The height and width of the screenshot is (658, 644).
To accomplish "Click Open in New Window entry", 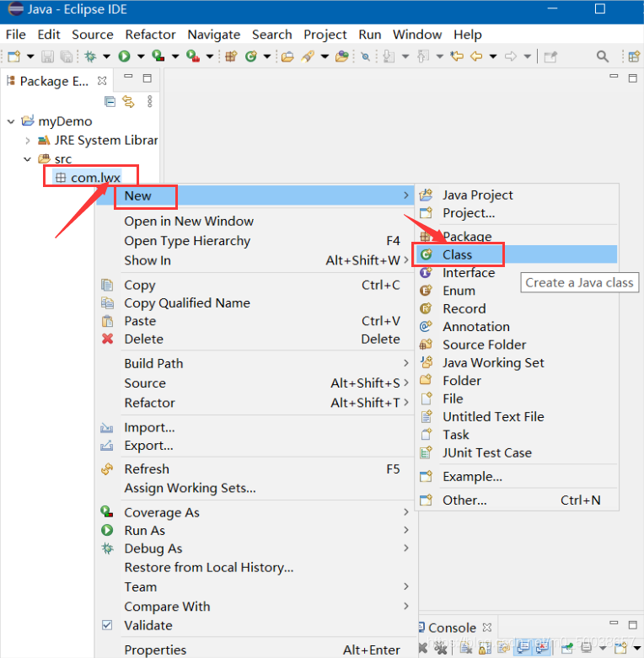I will [x=255, y=221].
